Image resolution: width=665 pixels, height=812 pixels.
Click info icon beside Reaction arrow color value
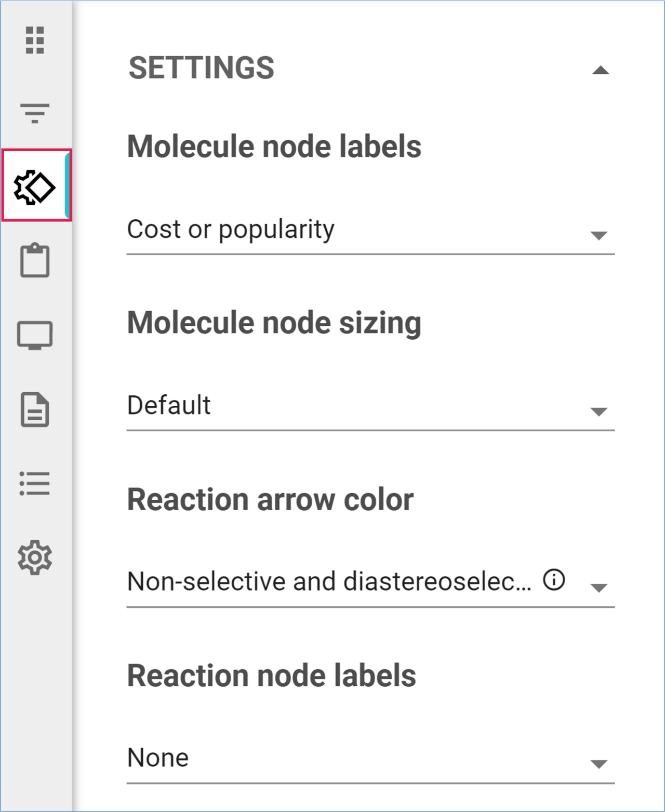[x=554, y=579]
